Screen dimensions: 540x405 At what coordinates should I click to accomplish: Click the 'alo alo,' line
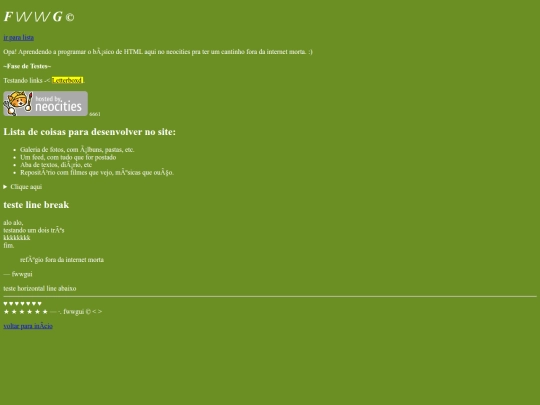tap(13, 222)
